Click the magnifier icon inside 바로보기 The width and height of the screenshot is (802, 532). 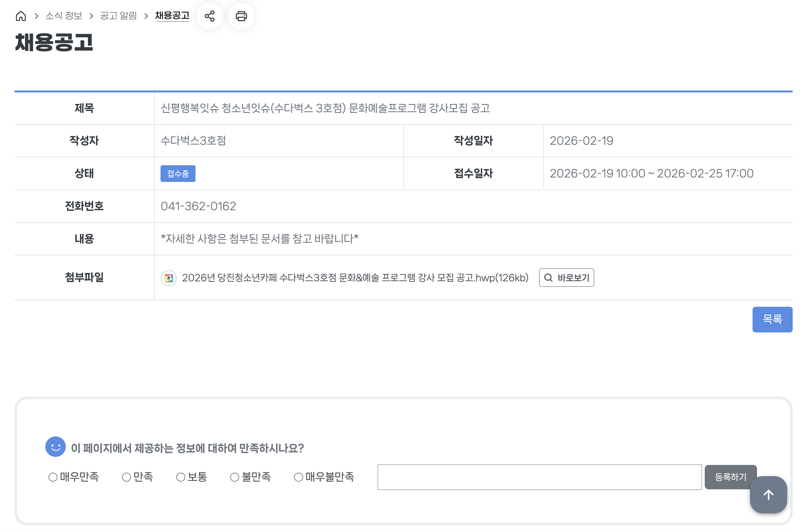[x=548, y=278]
